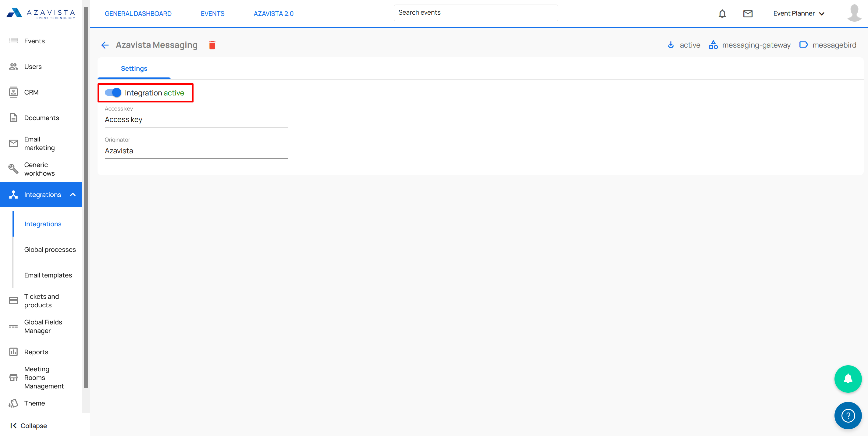The width and height of the screenshot is (868, 436).
Task: Go back using the left arrow
Action: [x=105, y=45]
